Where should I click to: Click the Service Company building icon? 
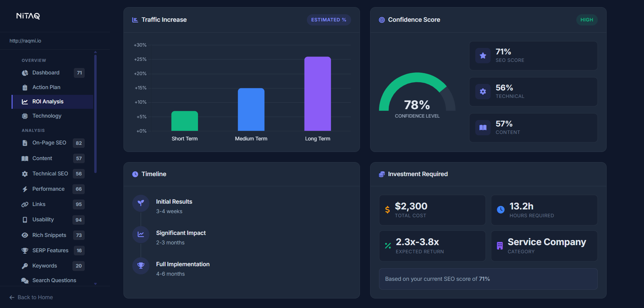pyautogui.click(x=500, y=246)
